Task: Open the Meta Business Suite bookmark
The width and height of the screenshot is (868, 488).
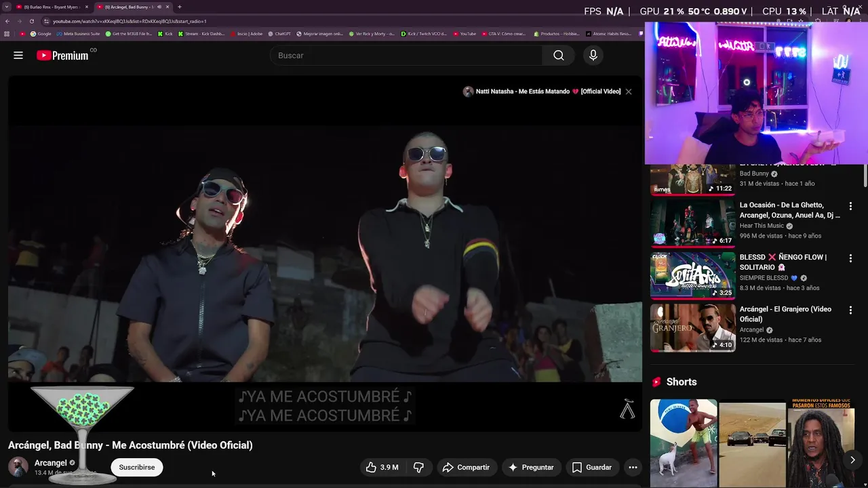Action: tap(78, 34)
